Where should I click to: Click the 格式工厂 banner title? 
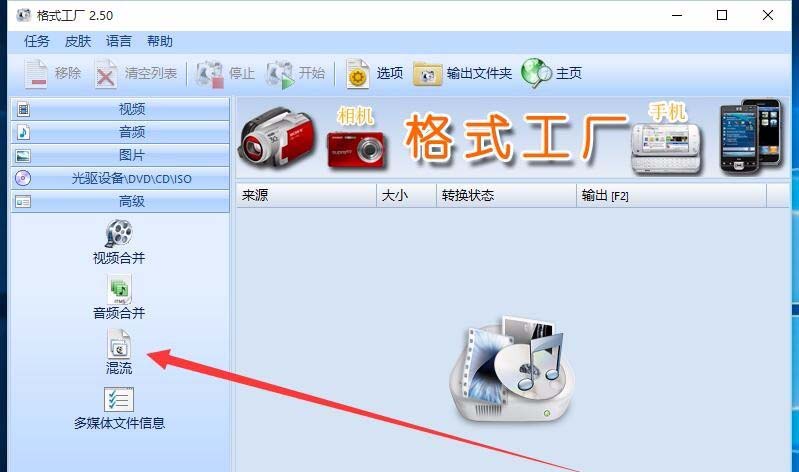516,138
